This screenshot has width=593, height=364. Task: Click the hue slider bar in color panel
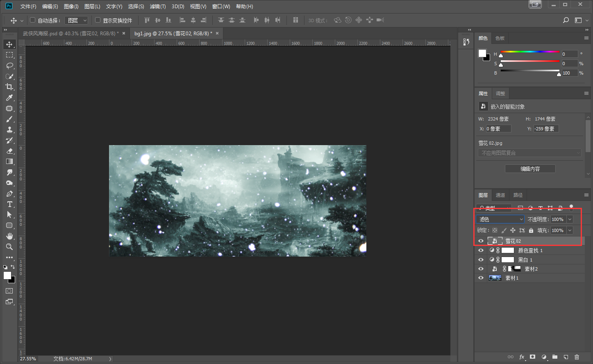pyautogui.click(x=530, y=52)
